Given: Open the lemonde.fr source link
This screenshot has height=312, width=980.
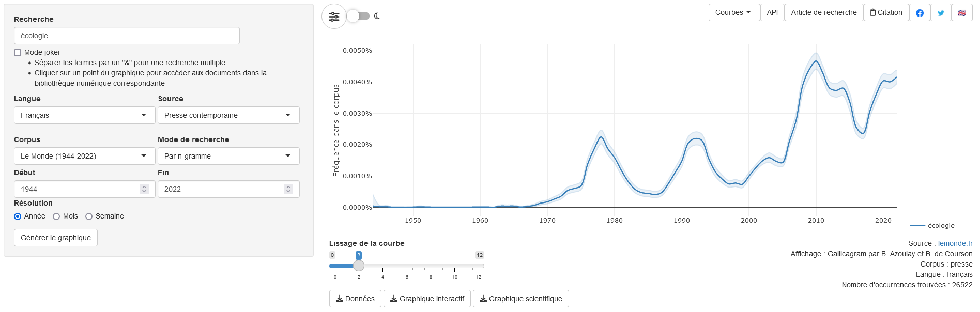Looking at the screenshot, I should tap(955, 243).
